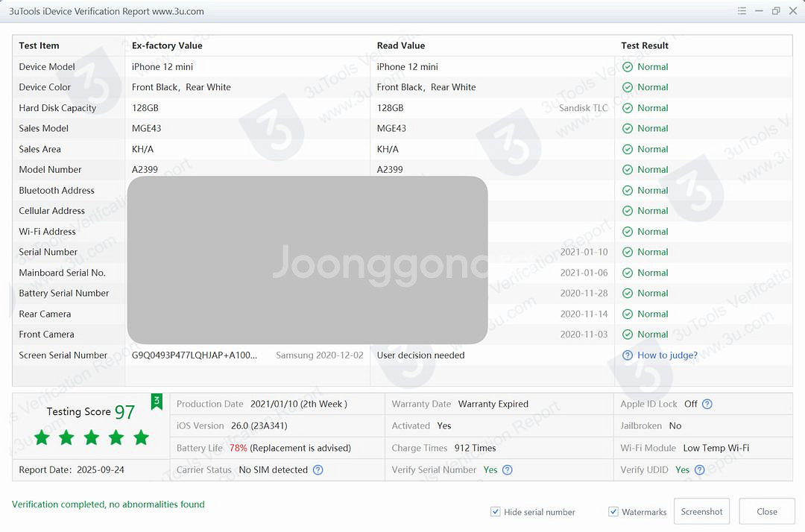The width and height of the screenshot is (805, 532).
Task: Disable the Watermarks checkbox
Action: tap(613, 512)
